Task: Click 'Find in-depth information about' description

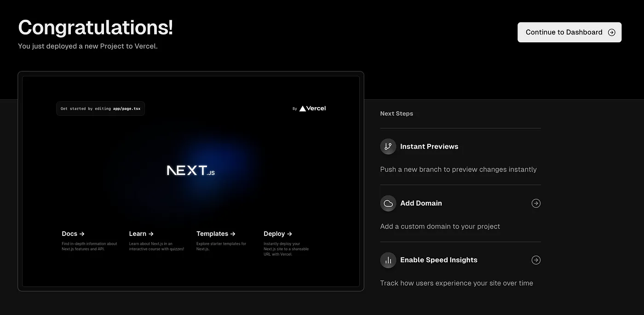Action: tap(89, 246)
